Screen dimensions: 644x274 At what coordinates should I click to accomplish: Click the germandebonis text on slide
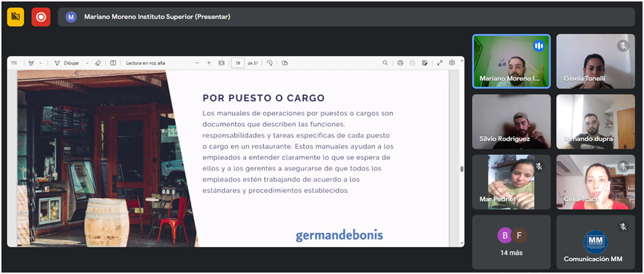339,236
